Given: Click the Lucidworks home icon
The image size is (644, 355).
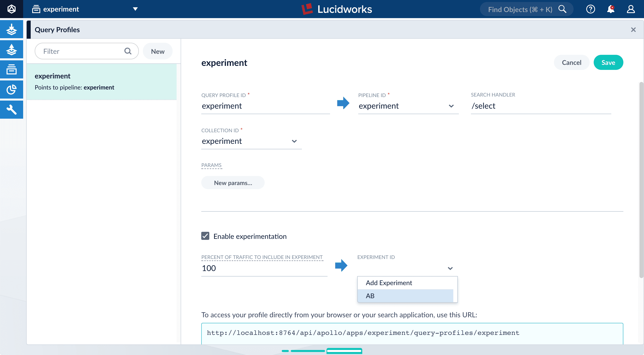Looking at the screenshot, I should coord(12,9).
